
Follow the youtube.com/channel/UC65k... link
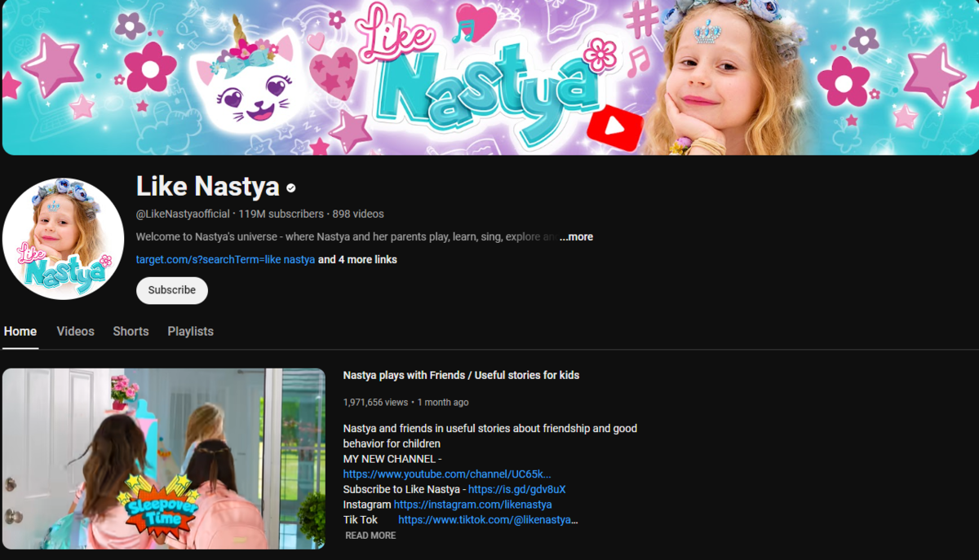pos(447,474)
